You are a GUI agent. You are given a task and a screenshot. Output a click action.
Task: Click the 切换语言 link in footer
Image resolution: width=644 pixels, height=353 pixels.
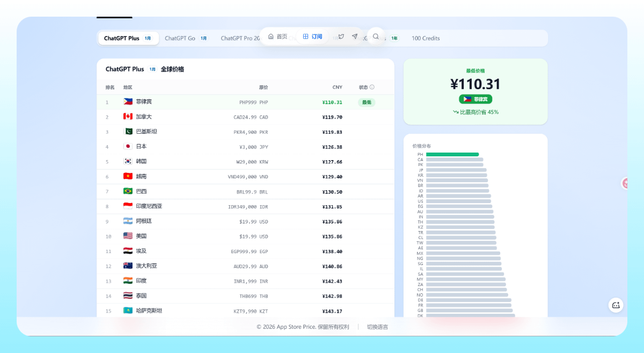point(377,327)
